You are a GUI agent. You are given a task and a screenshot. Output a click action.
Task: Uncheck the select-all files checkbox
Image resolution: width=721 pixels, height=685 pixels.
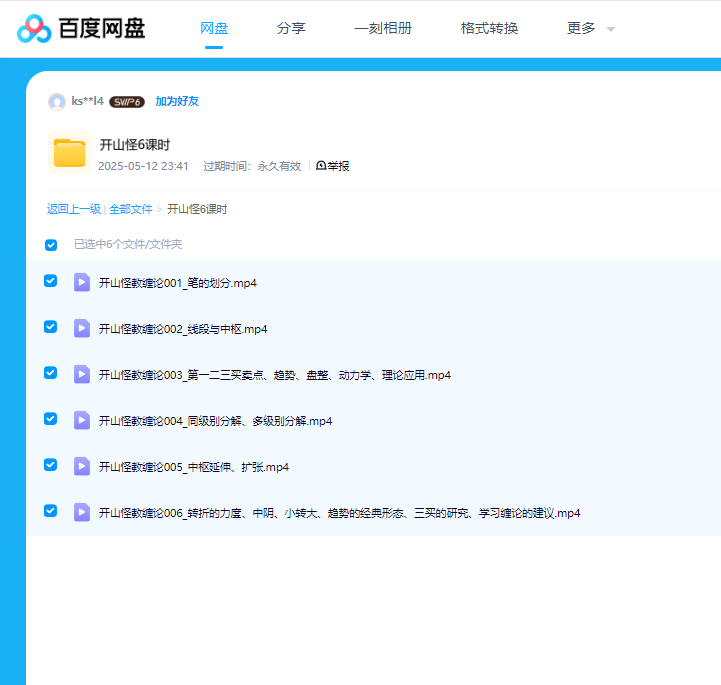click(x=51, y=245)
